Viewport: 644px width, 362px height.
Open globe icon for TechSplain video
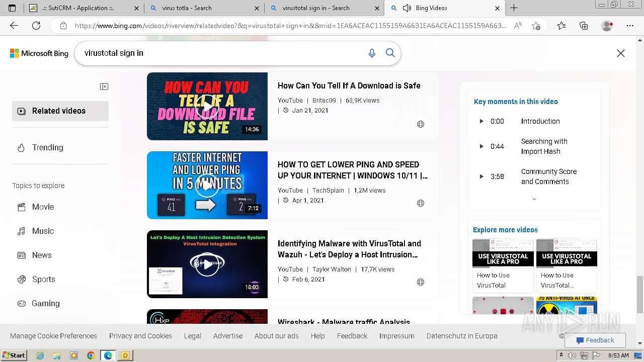tap(421, 203)
